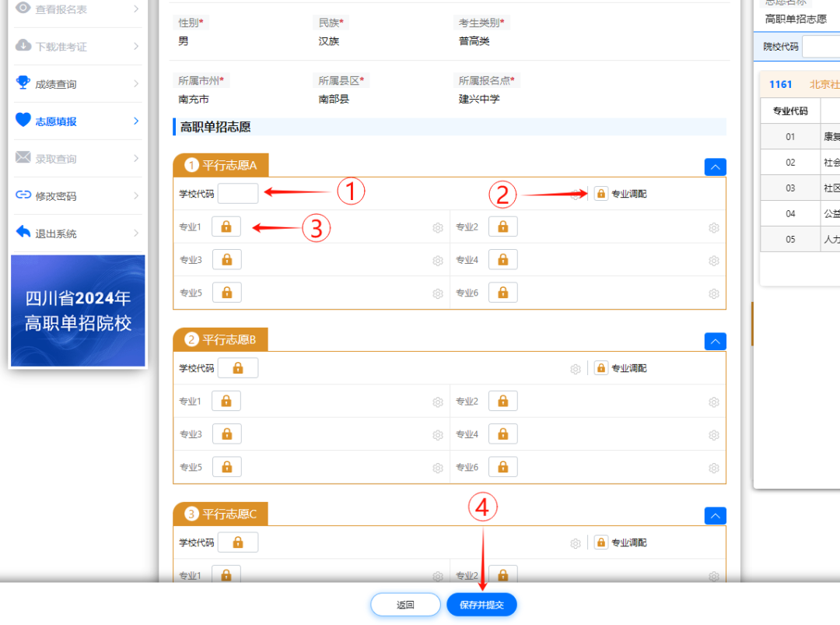The width and height of the screenshot is (840, 625).
Task: Click the lock icon for 专业2 in 平行志愿A
Action: coord(502,226)
